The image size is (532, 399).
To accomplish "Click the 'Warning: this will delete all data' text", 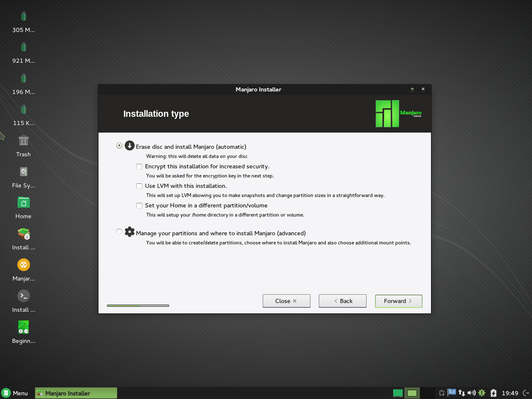I will coord(197,157).
